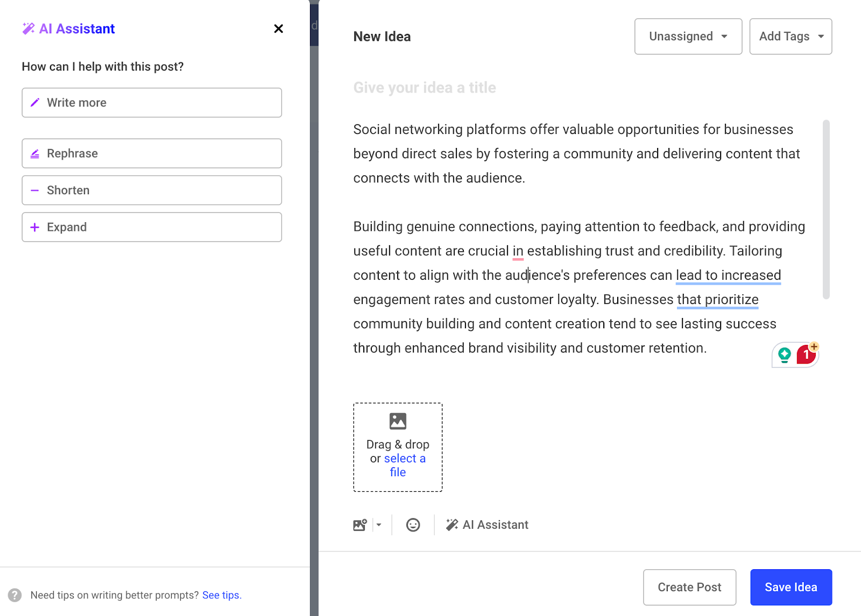Expand the Add Tags dropdown
This screenshot has width=861, height=616.
tap(791, 37)
